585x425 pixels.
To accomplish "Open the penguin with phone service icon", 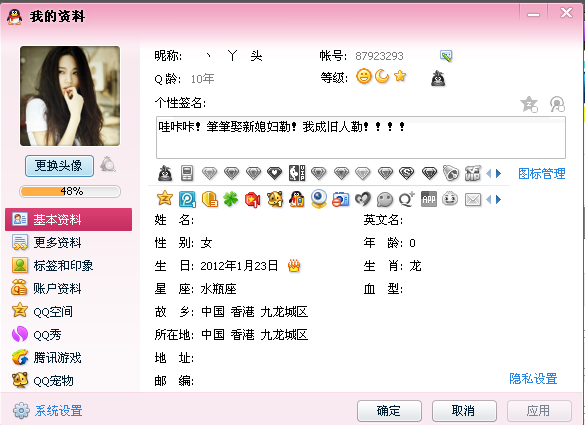I will coord(297,199).
